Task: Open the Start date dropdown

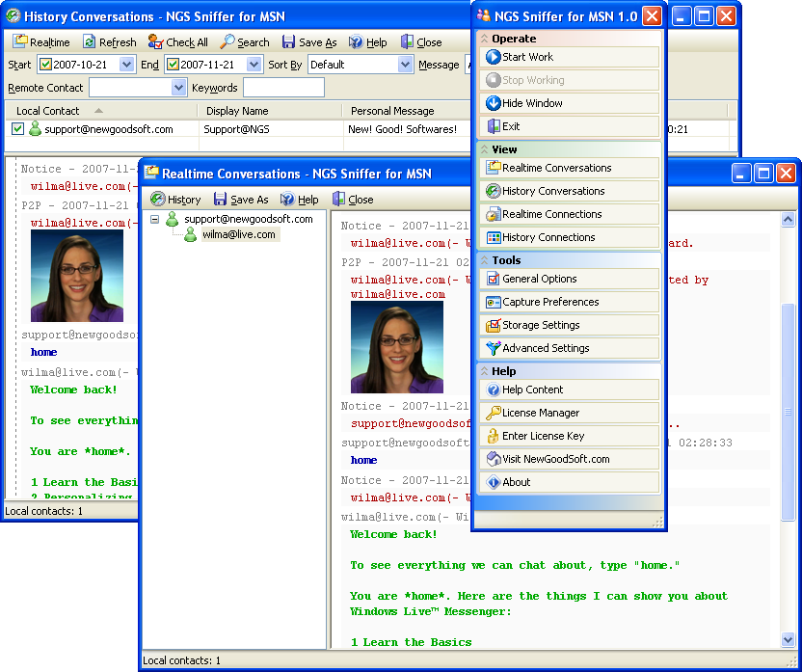Action: click(x=126, y=65)
